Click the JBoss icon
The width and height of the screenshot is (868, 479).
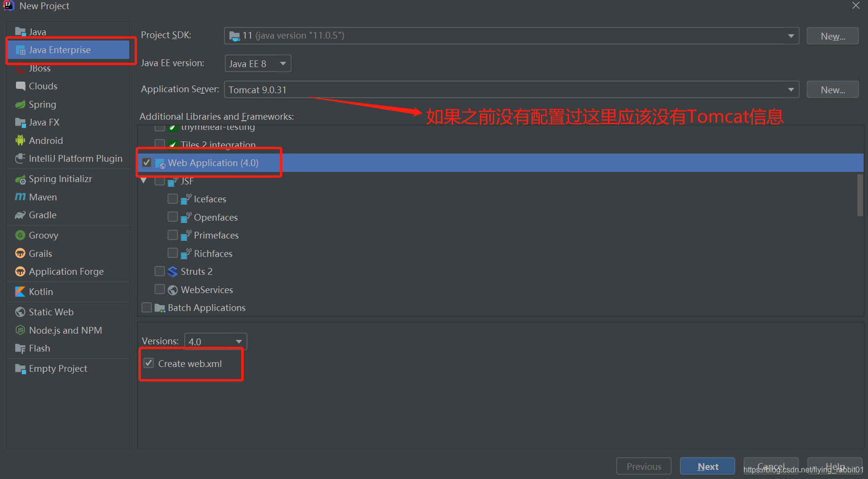point(20,69)
